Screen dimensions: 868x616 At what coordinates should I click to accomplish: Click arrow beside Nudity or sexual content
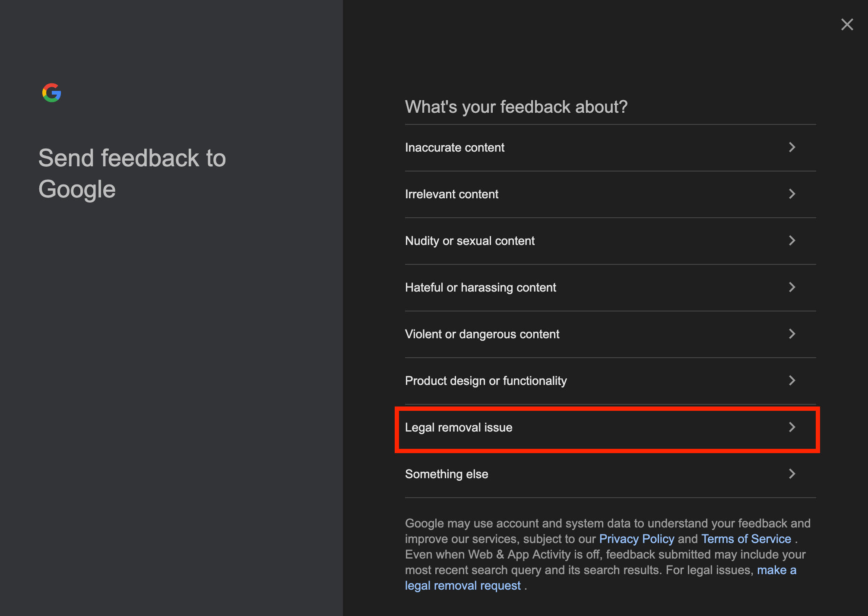click(x=792, y=241)
